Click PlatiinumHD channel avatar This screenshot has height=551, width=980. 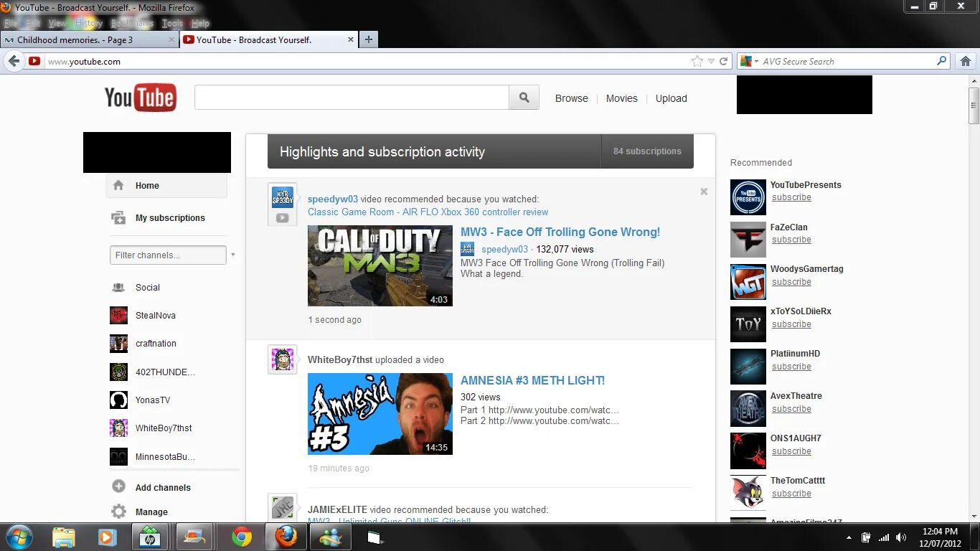tap(748, 367)
